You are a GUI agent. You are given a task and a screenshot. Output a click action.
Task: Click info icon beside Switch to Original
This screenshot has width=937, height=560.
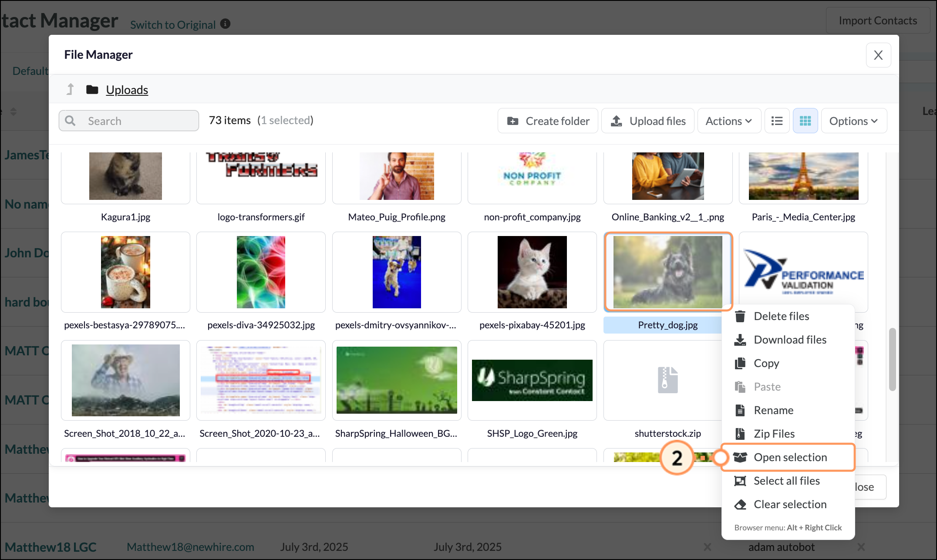(225, 24)
